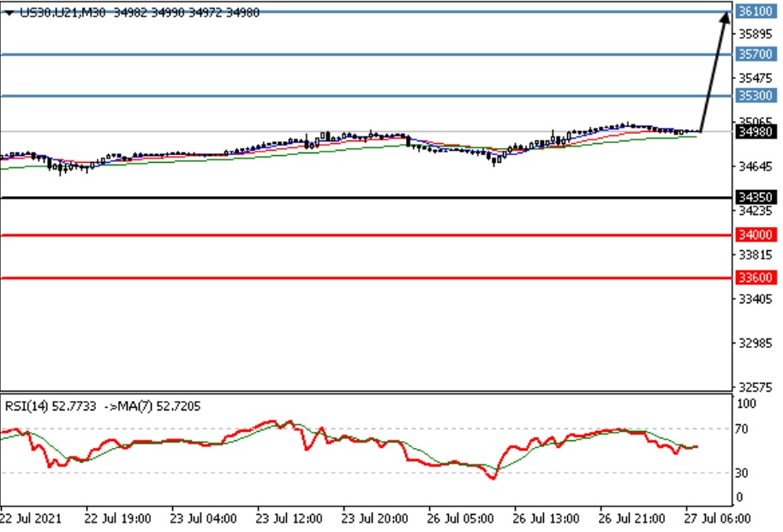Click the 35895 price scale value
Screen dimensions: 783x532
[x=755, y=34]
